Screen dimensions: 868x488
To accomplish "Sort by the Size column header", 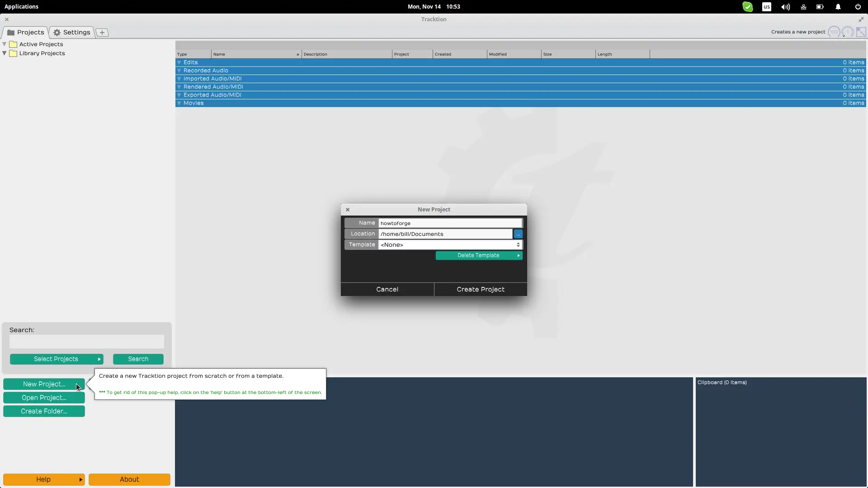I will 568,54.
